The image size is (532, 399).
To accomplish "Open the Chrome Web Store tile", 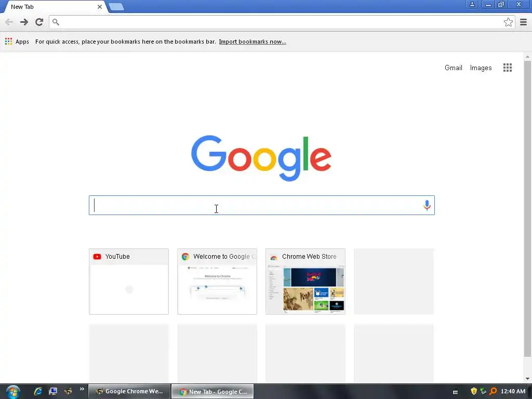I will coord(305,282).
